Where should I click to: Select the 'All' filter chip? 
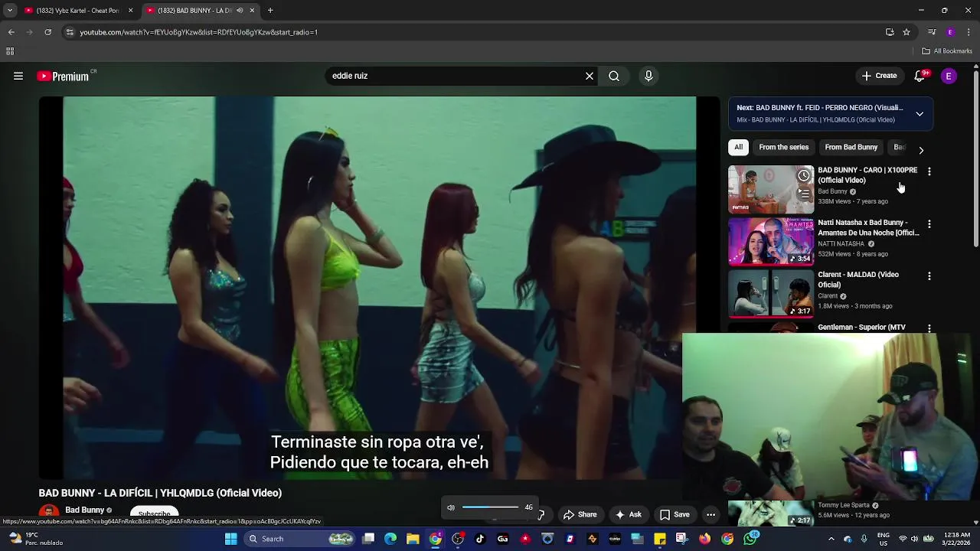point(738,147)
